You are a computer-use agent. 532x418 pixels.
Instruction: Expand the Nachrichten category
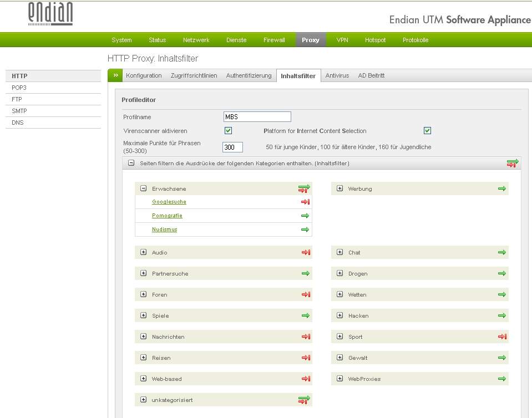144,337
